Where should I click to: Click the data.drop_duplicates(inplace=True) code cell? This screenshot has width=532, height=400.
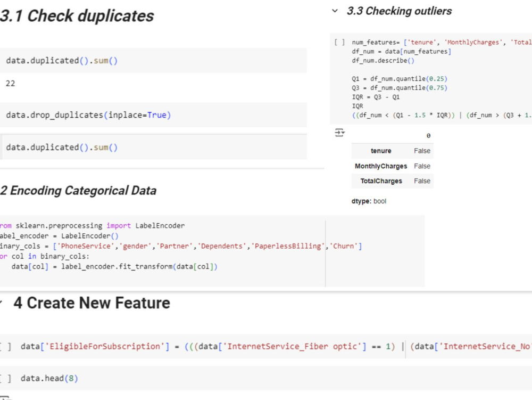[153, 115]
